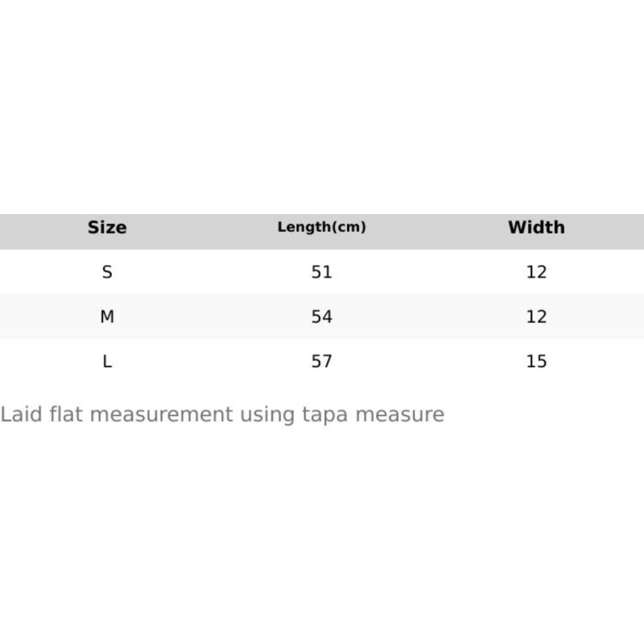
Task: Click the Width column header
Action: pyautogui.click(x=536, y=228)
